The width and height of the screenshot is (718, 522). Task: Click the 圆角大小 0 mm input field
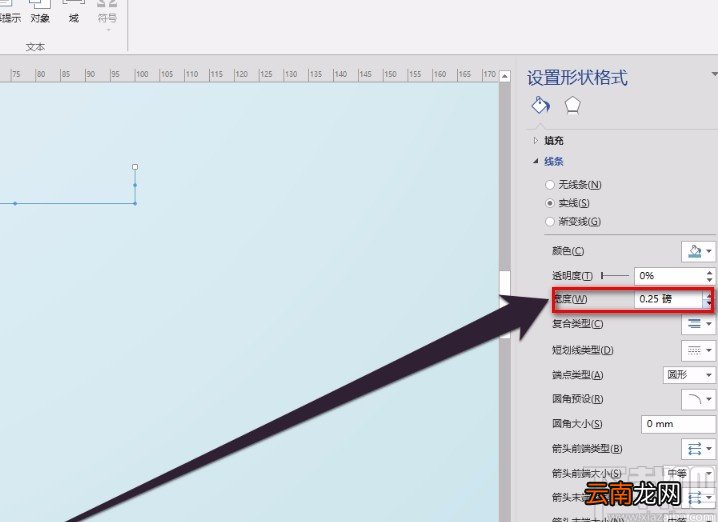679,424
